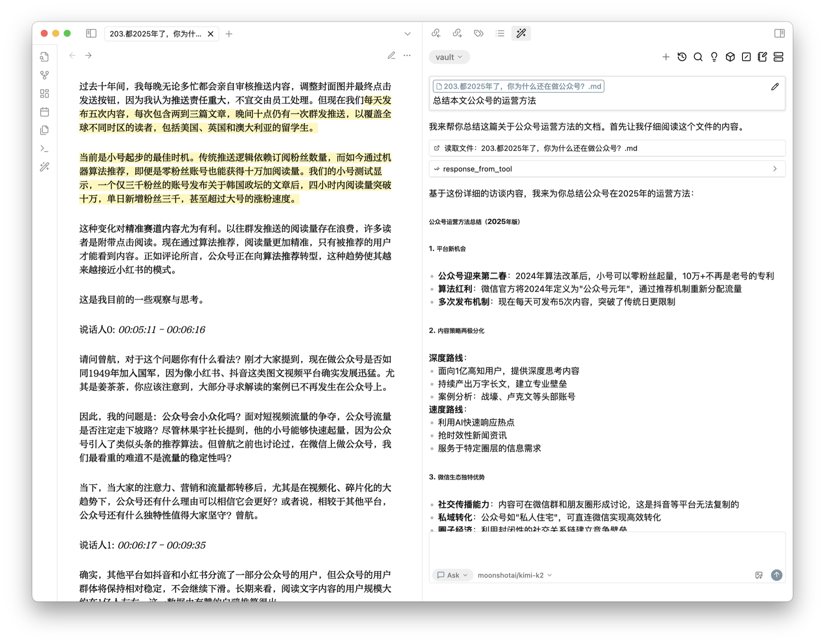Click the cube icon in chat toolbar
This screenshot has width=825, height=644.
pos(730,57)
